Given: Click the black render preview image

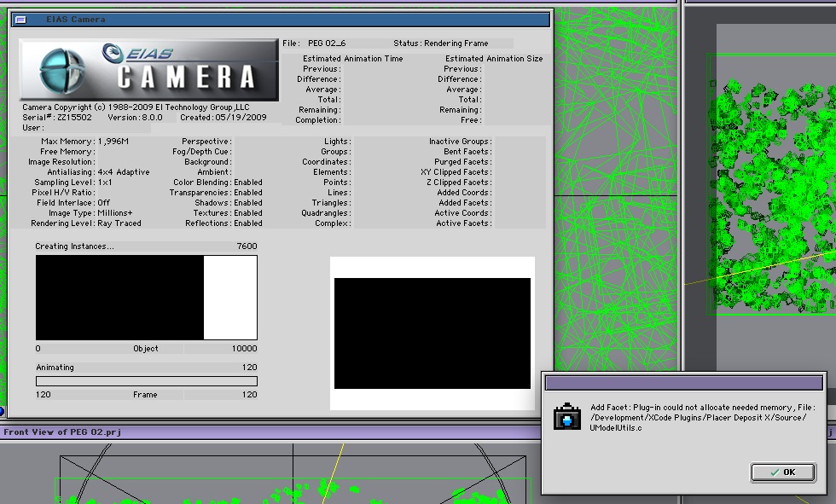Looking at the screenshot, I should (x=432, y=333).
